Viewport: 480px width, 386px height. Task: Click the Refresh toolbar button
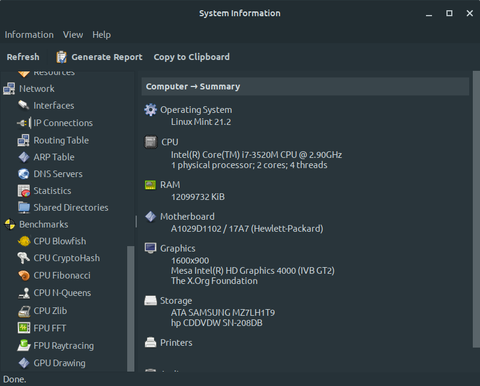[23, 57]
